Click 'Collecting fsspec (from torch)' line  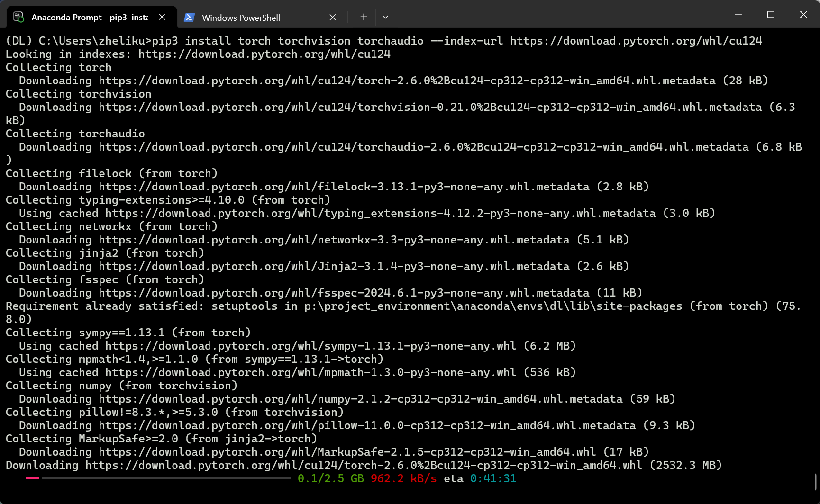point(105,279)
